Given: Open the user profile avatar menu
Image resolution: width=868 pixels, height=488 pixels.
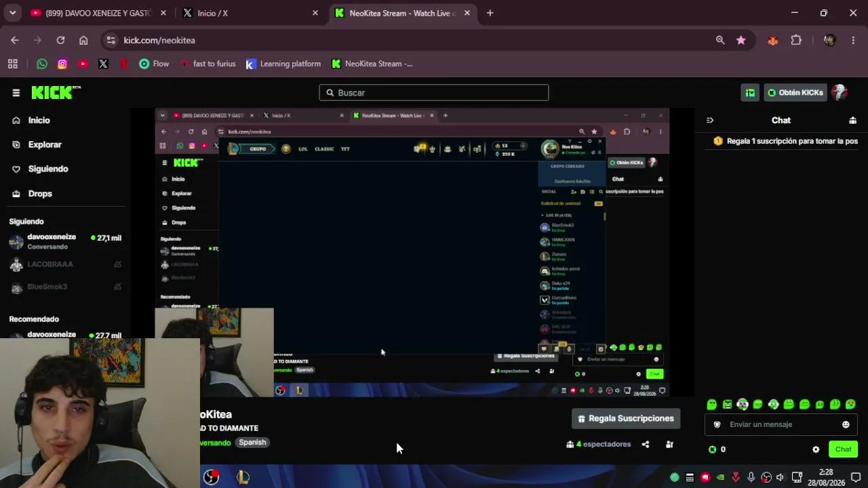Looking at the screenshot, I should point(840,93).
